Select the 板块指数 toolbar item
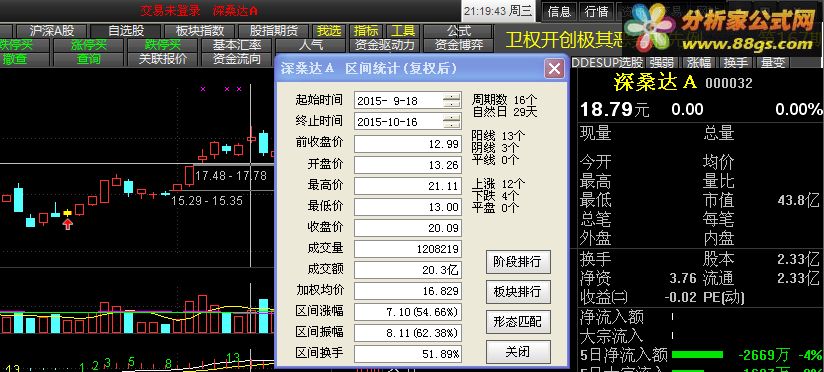 point(200,31)
